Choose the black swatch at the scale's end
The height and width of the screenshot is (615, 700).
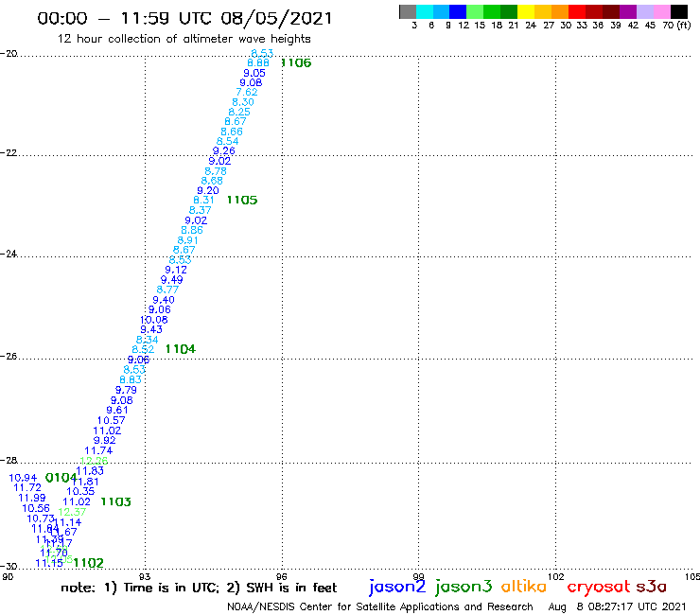pyautogui.click(x=678, y=12)
